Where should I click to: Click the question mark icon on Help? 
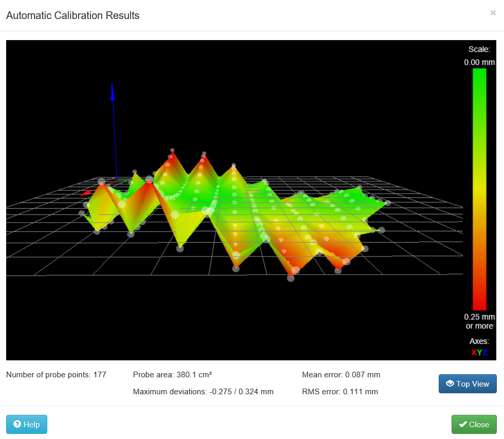17,424
